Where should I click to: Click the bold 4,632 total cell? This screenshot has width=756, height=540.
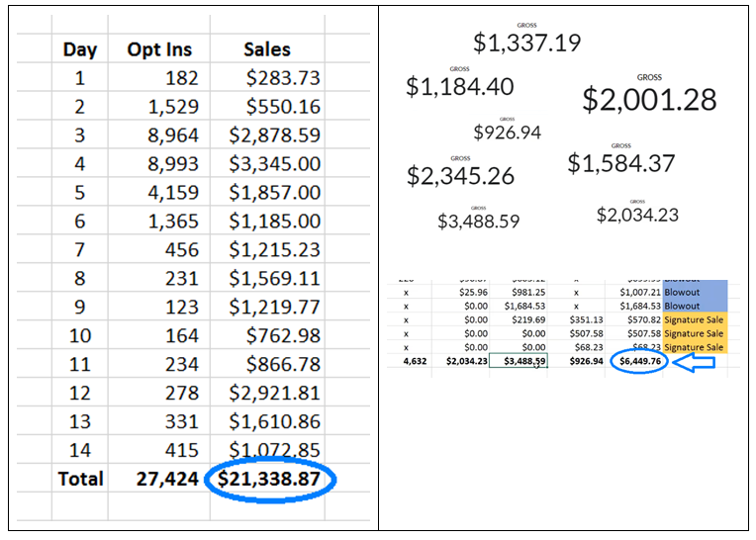click(x=408, y=362)
